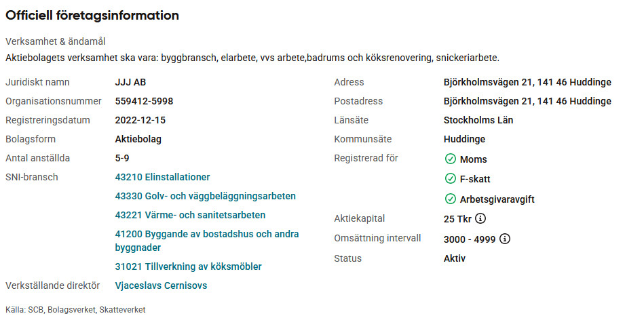644x318 pixels.
Task: Click the Stockholms Län value
Action: [x=478, y=120]
